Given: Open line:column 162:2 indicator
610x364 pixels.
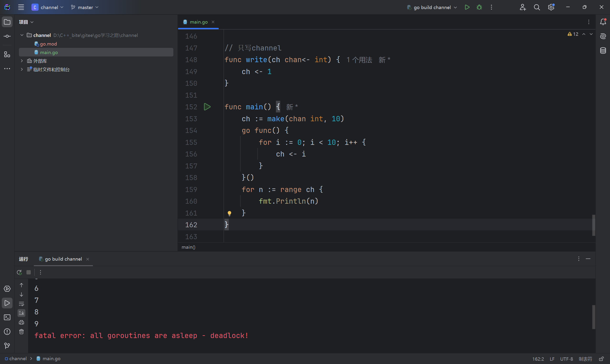Looking at the screenshot, I should pos(538,359).
